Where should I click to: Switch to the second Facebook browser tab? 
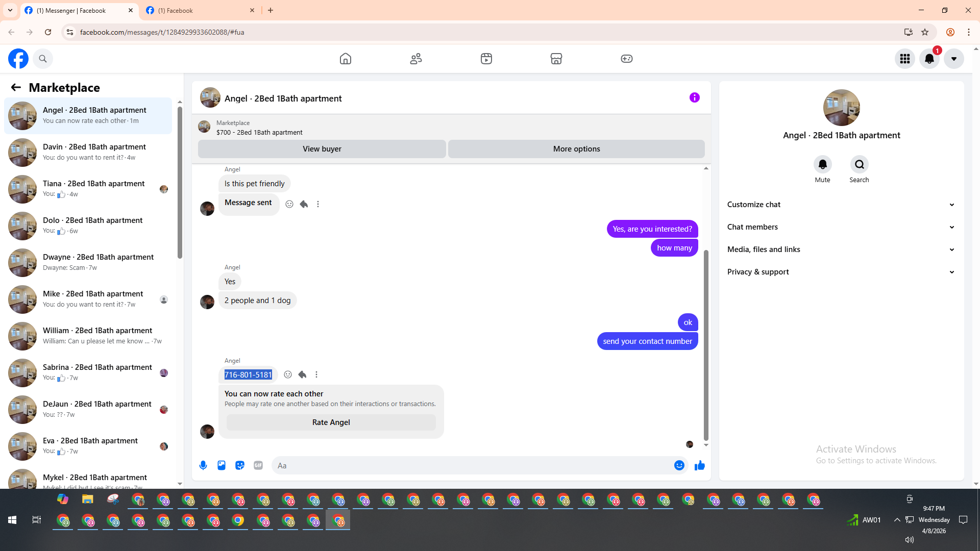pyautogui.click(x=200, y=10)
